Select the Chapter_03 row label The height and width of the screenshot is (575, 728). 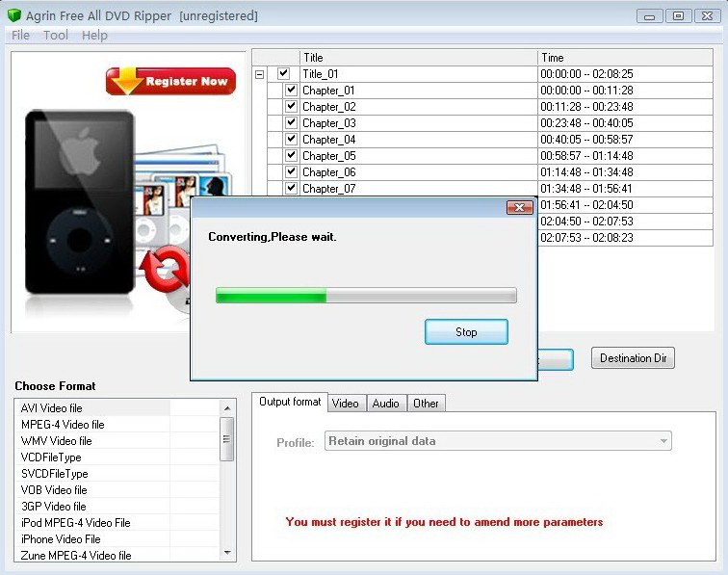pyautogui.click(x=328, y=123)
